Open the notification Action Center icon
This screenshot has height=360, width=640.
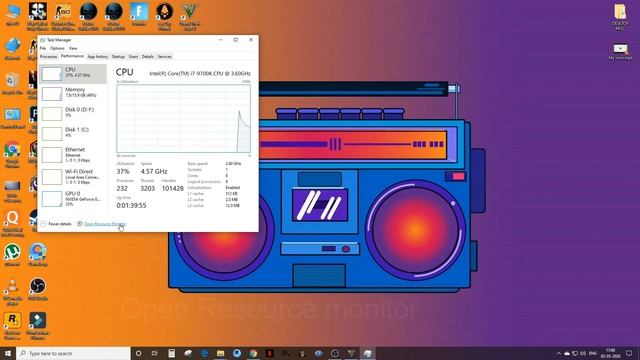coord(629,353)
